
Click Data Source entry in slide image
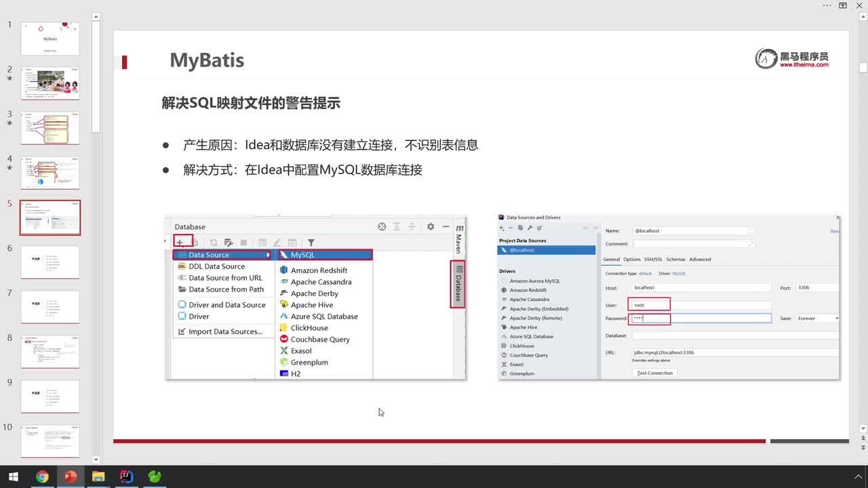click(222, 255)
